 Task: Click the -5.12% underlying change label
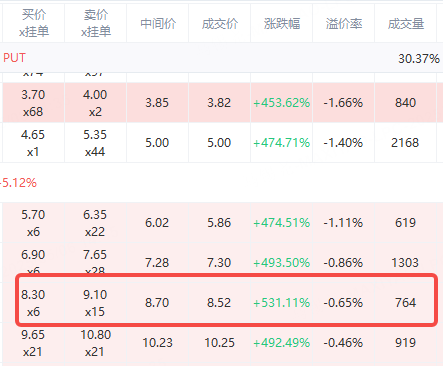[18, 183]
